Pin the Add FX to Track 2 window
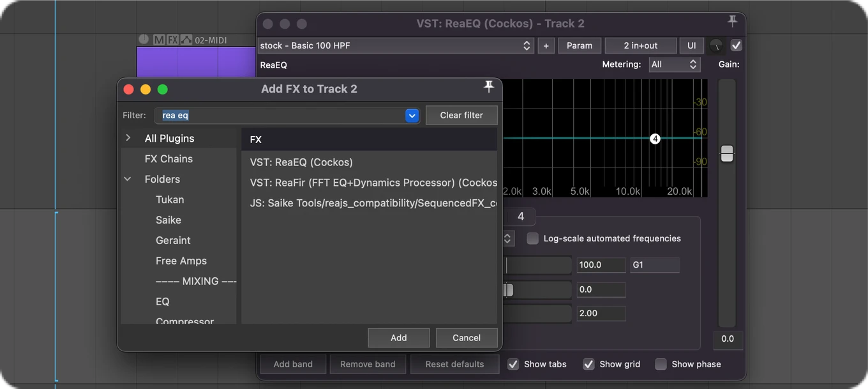Viewport: 868px width, 389px height. pyautogui.click(x=489, y=87)
